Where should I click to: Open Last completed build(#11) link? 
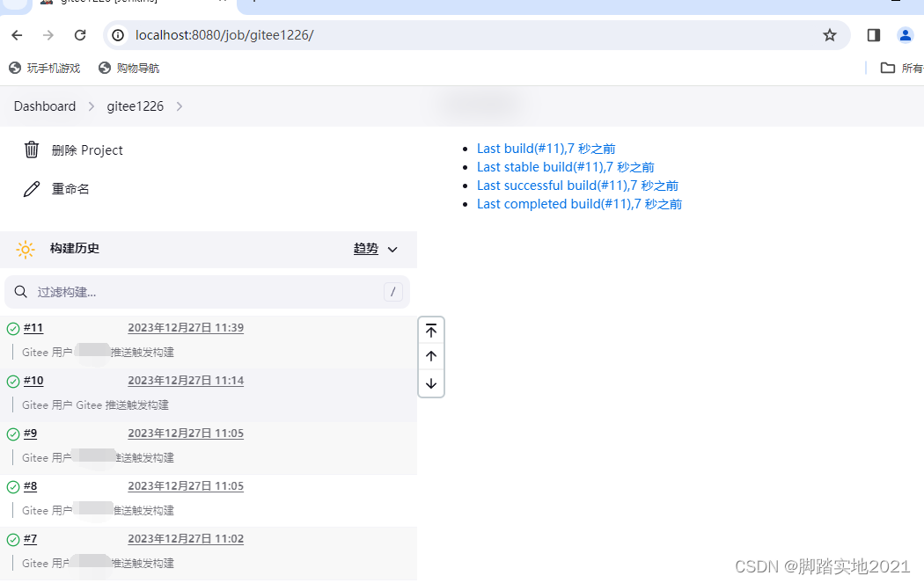[579, 204]
